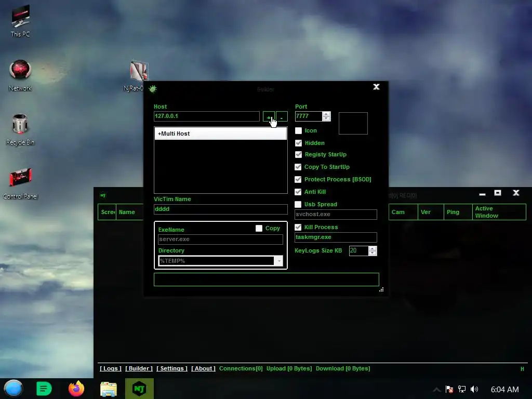Open the 6:04 AM taskbar clock
532x399 pixels.
505,390
